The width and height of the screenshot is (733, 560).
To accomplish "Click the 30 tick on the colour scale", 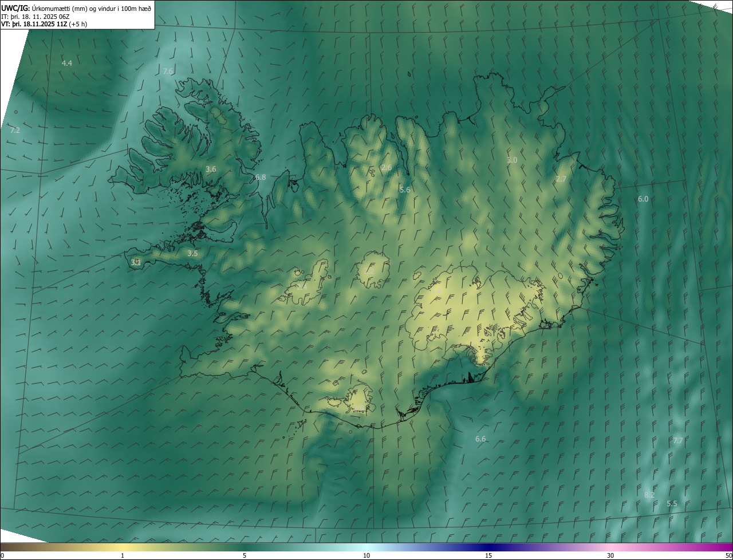I will pyautogui.click(x=610, y=556).
